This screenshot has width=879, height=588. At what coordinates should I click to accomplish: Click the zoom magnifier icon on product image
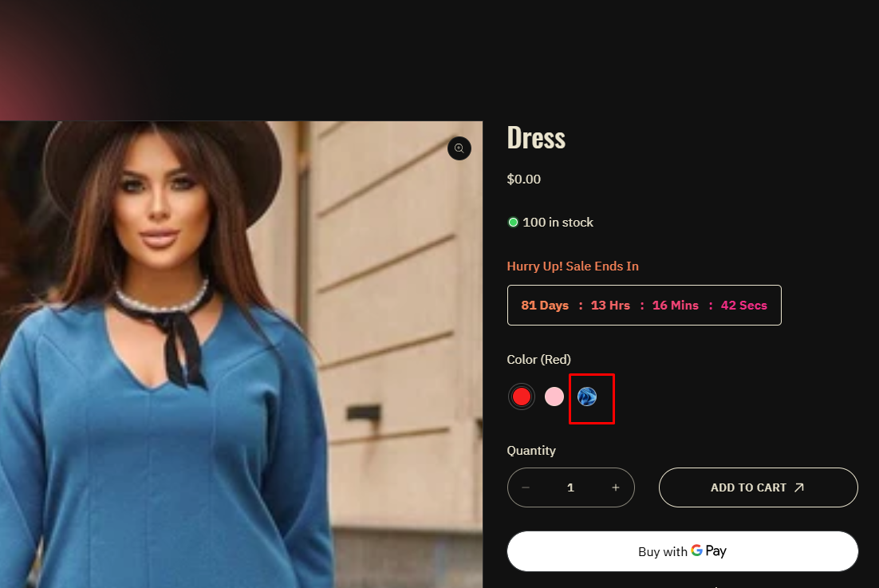pos(459,148)
